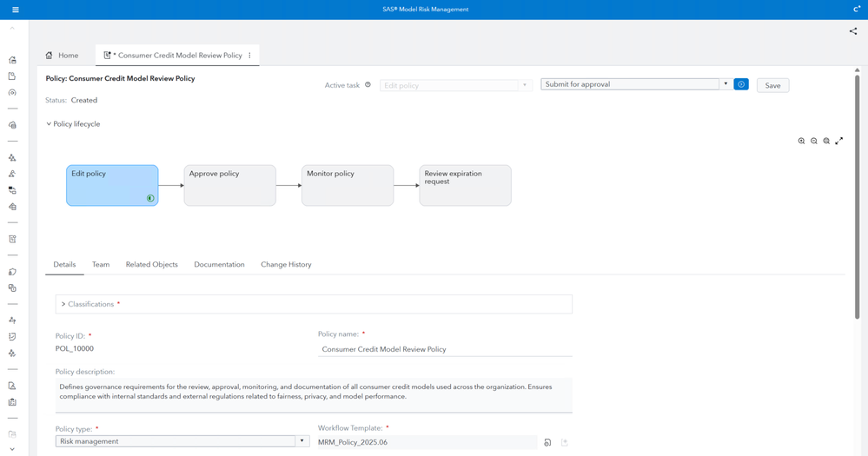
Task: Click the clipboard icon near the sidebar bottom
Action: point(12,402)
